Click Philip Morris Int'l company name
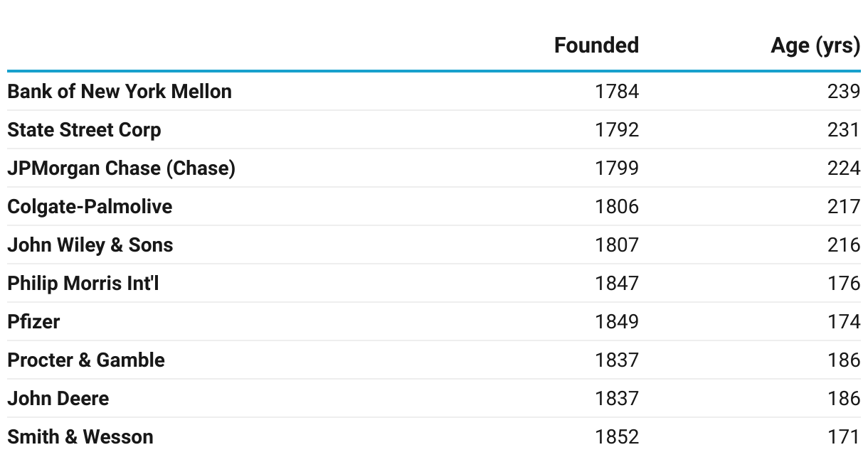The height and width of the screenshot is (462, 868). [x=83, y=284]
